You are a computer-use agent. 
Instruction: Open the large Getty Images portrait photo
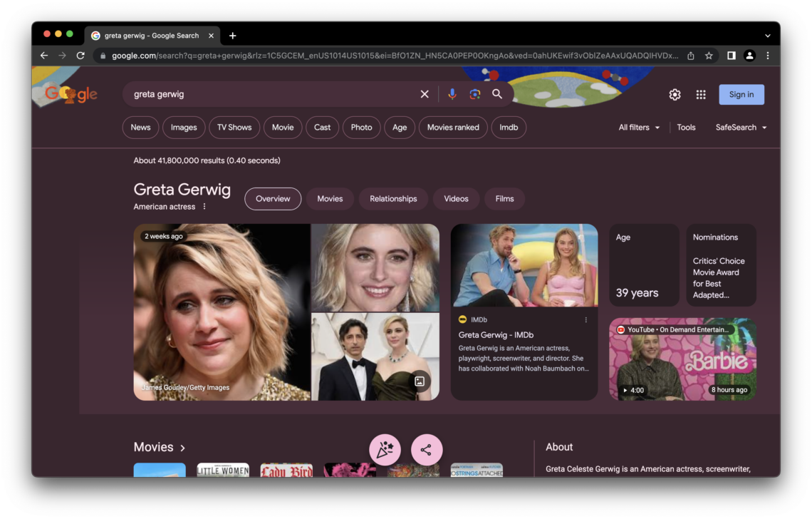pyautogui.click(x=222, y=312)
